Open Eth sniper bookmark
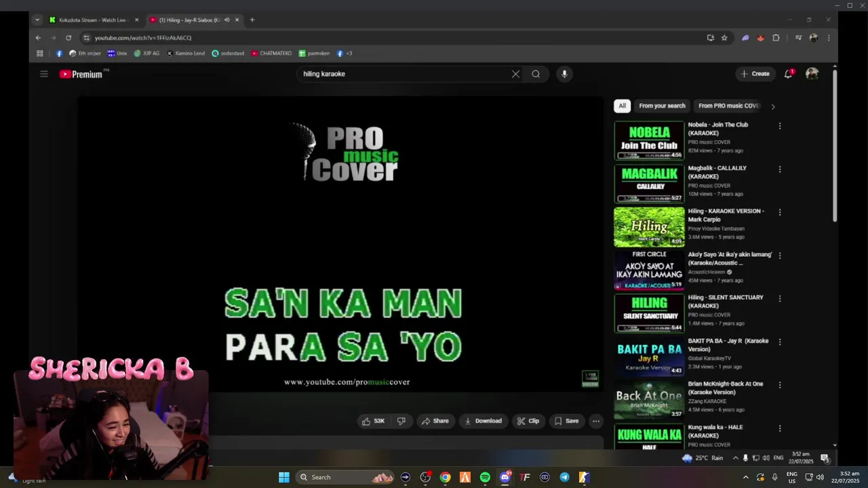868x488 pixels. pos(85,54)
